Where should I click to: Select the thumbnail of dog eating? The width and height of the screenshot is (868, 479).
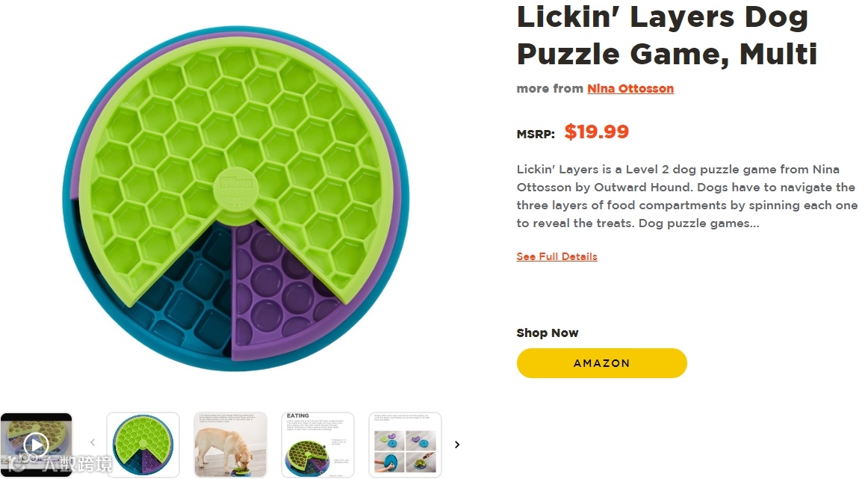point(230,445)
